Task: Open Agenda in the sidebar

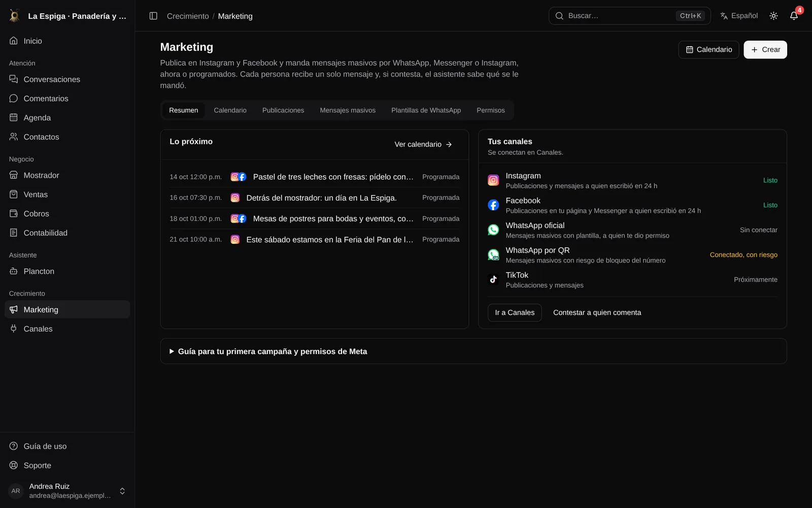Action: [x=67, y=118]
